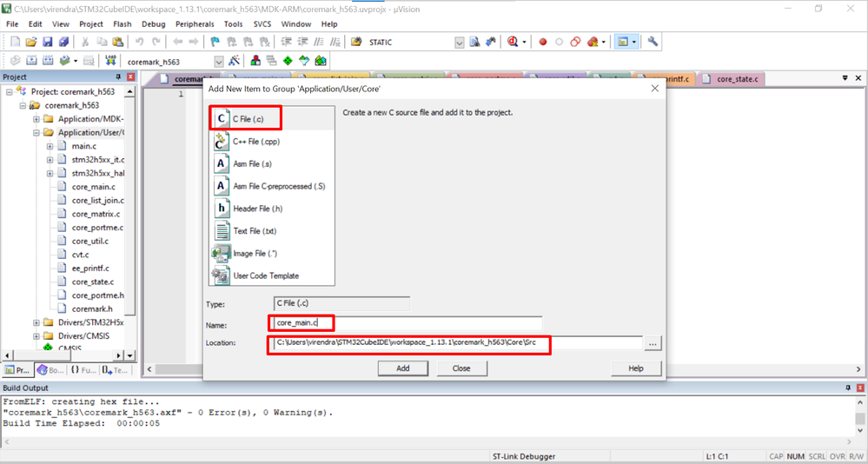Open the STATIC search box dropdown
Screen dimensions: 868x464
tap(460, 43)
